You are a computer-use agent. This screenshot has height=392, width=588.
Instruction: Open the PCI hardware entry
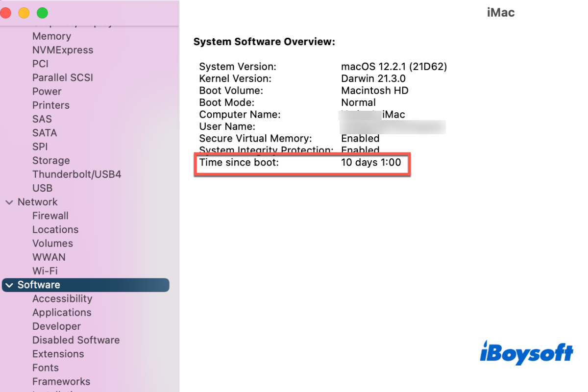point(40,64)
